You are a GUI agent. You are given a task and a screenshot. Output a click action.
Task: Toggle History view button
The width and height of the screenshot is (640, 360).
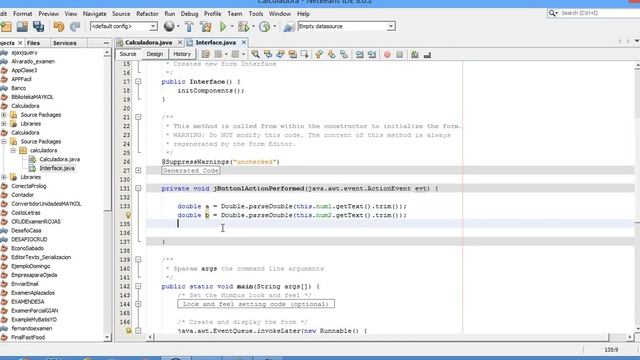[x=182, y=54]
